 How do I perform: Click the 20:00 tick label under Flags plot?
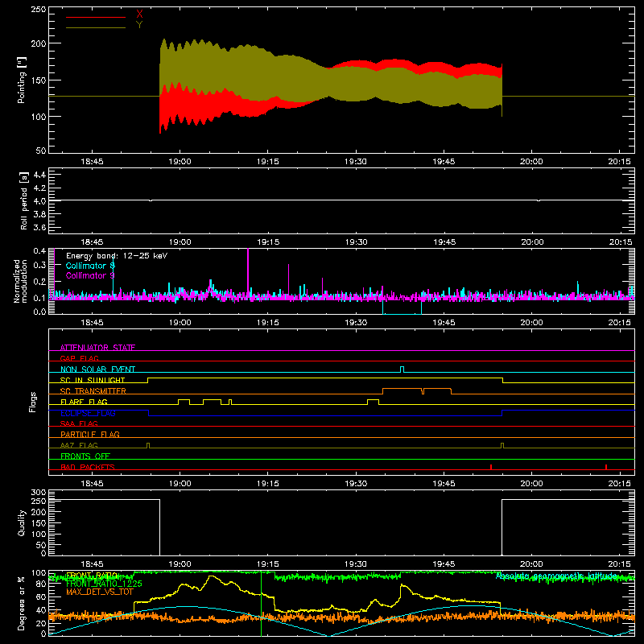coord(531,484)
